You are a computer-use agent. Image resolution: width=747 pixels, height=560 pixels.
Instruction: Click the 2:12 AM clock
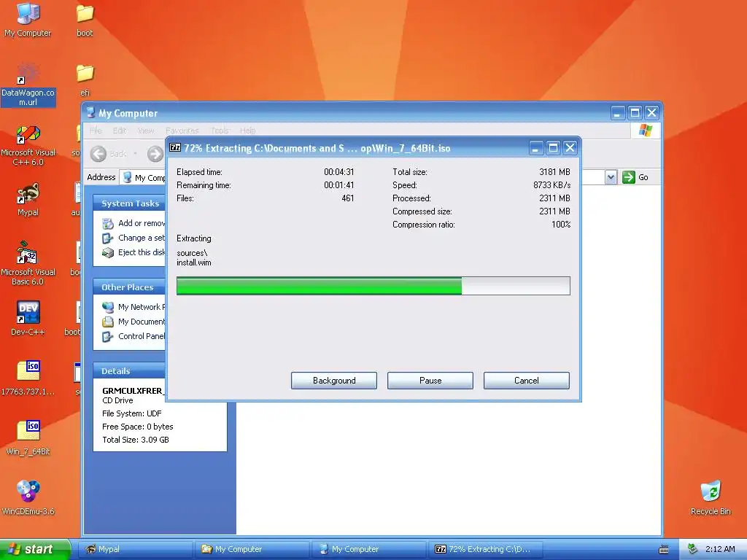pos(720,549)
